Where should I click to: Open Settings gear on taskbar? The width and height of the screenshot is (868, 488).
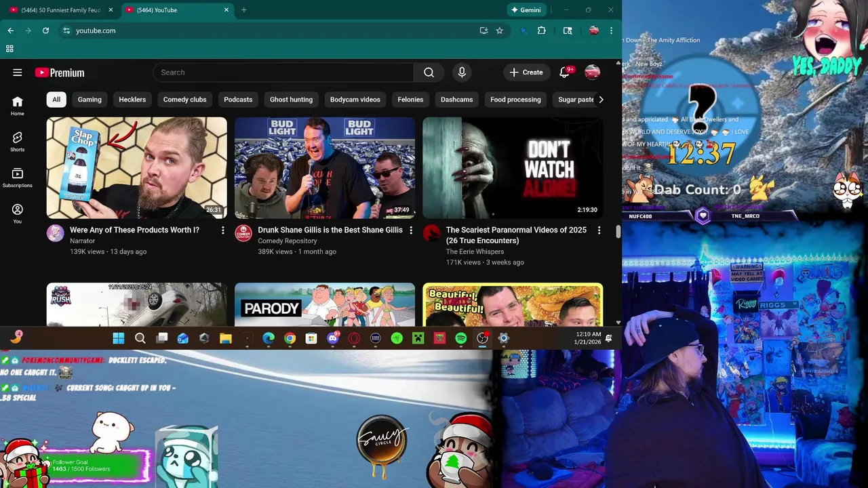(x=503, y=338)
